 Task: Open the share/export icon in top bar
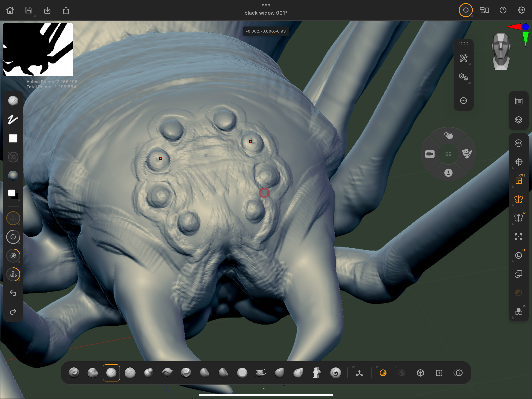click(66, 10)
